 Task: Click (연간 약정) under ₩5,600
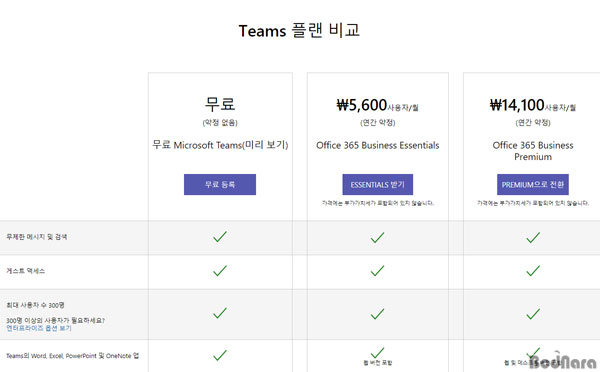coord(378,122)
